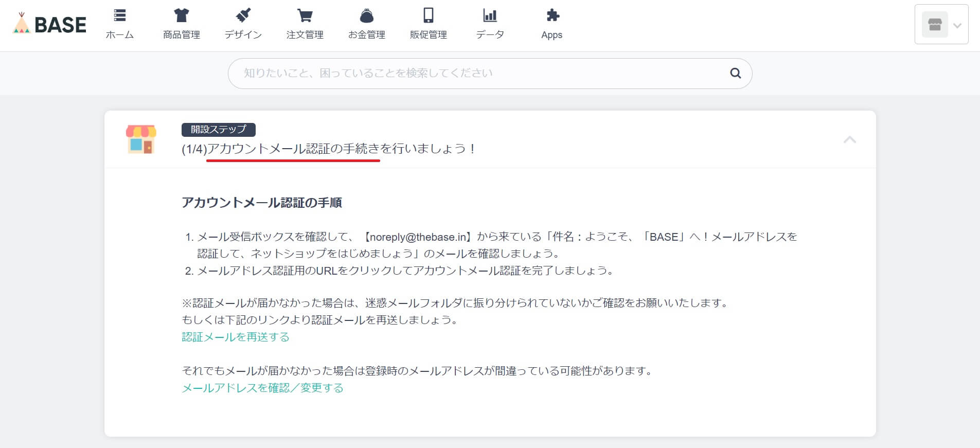
Task: Open 販促管理 smartphone icon
Action: [x=428, y=15]
